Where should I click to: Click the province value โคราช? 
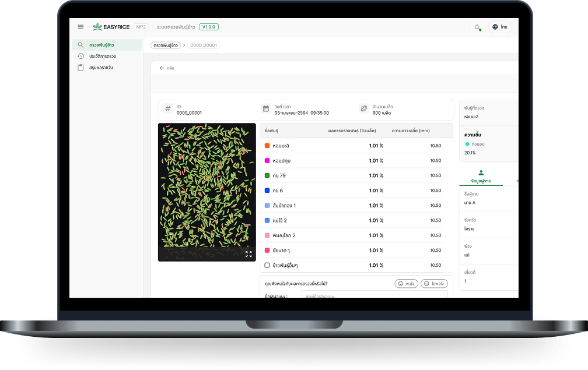point(470,229)
